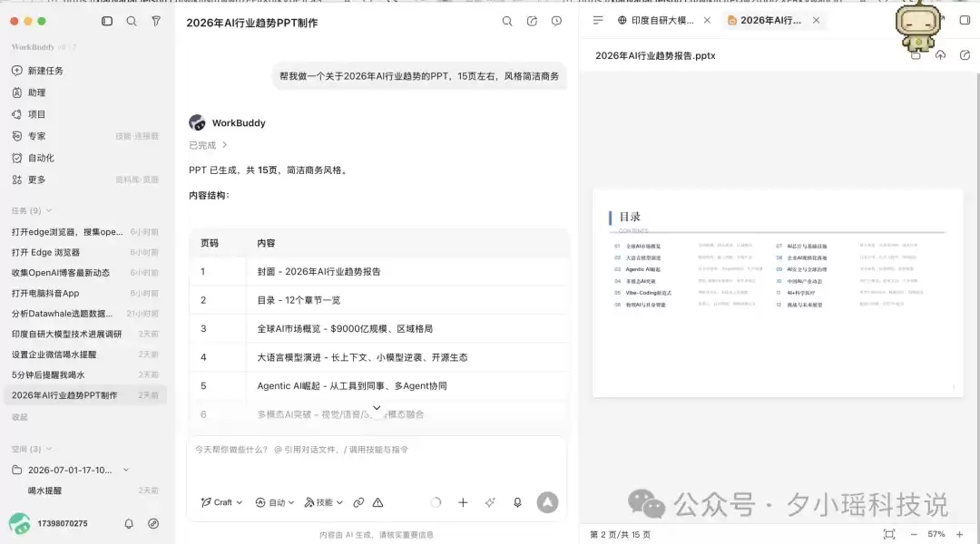
Task: Open the history clock icon in header
Action: pyautogui.click(x=556, y=21)
